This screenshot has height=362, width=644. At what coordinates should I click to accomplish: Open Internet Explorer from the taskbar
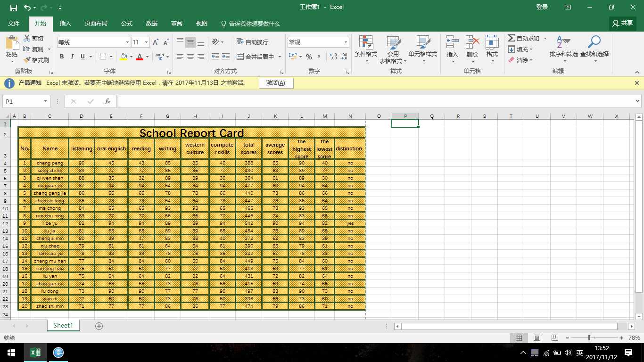click(58, 353)
